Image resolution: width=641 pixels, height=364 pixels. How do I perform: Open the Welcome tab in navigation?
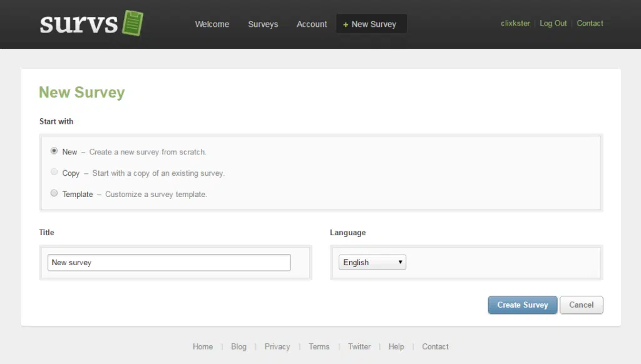click(x=212, y=24)
